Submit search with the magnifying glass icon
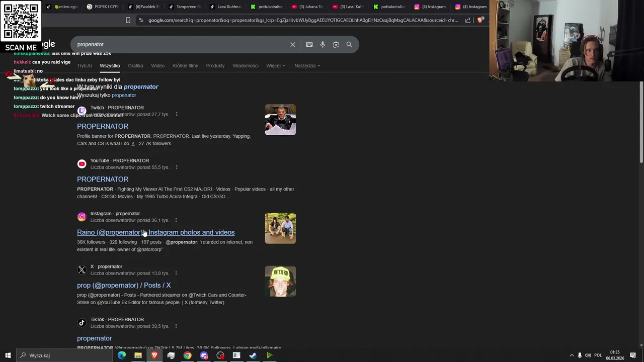The height and width of the screenshot is (362, 644). click(x=349, y=44)
